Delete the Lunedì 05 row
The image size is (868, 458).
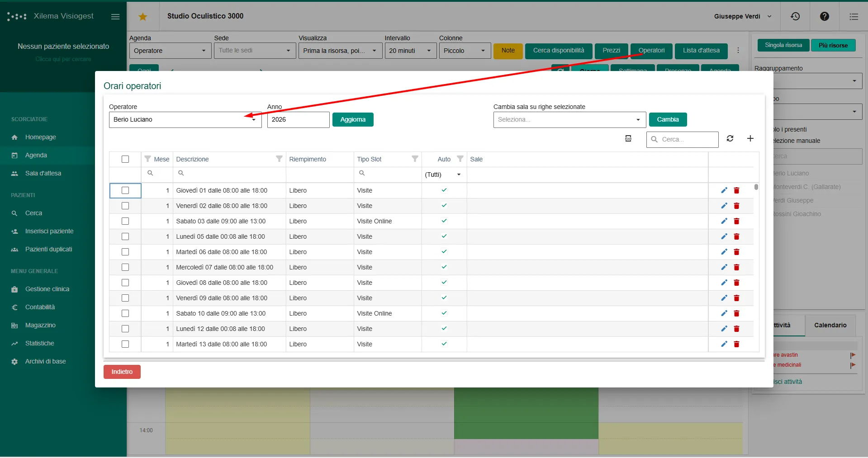tap(736, 236)
